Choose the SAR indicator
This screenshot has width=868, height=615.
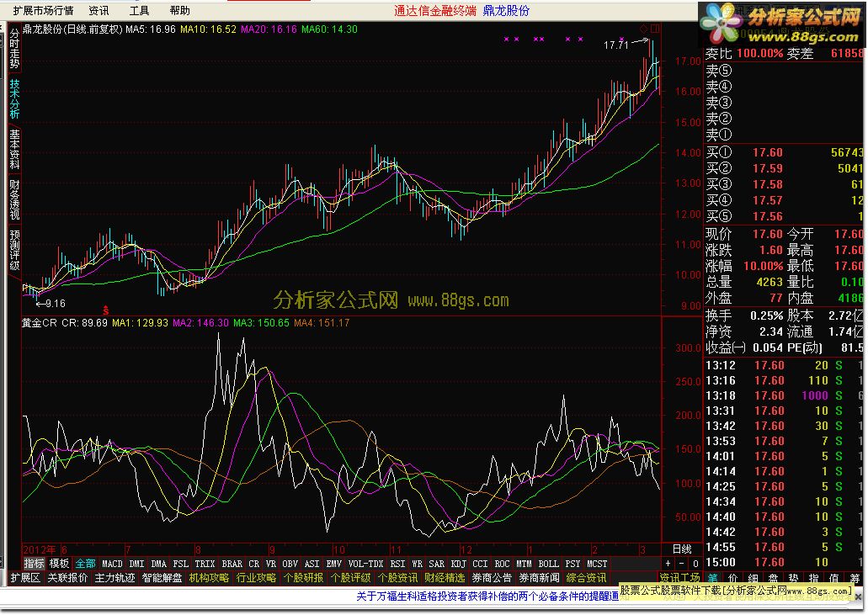click(x=436, y=564)
